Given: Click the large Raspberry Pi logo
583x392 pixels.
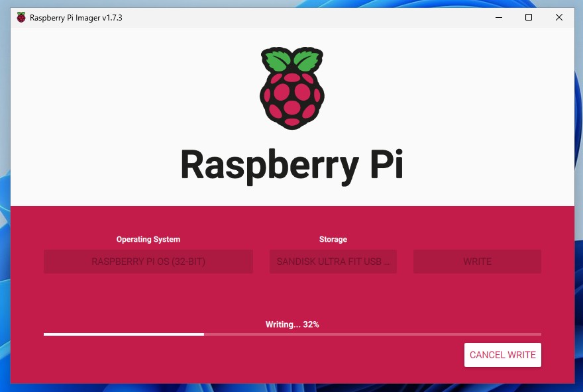Looking at the screenshot, I should (292, 88).
